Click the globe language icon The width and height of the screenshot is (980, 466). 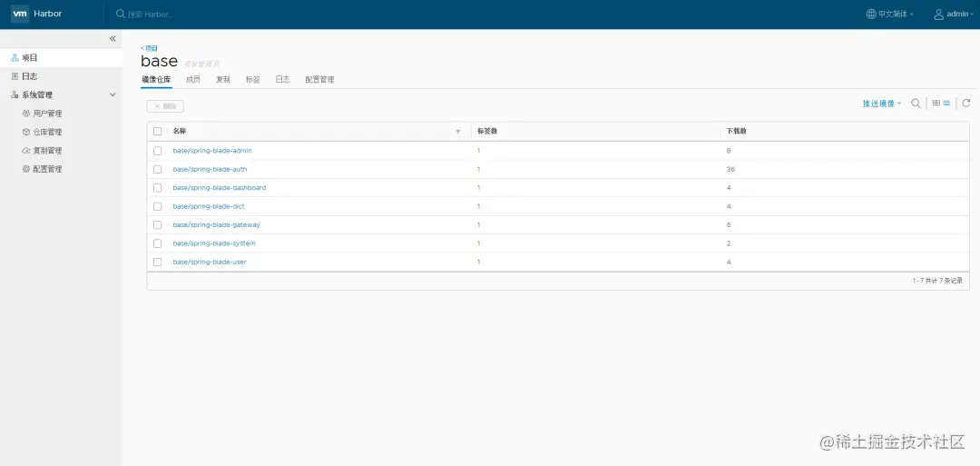871,14
